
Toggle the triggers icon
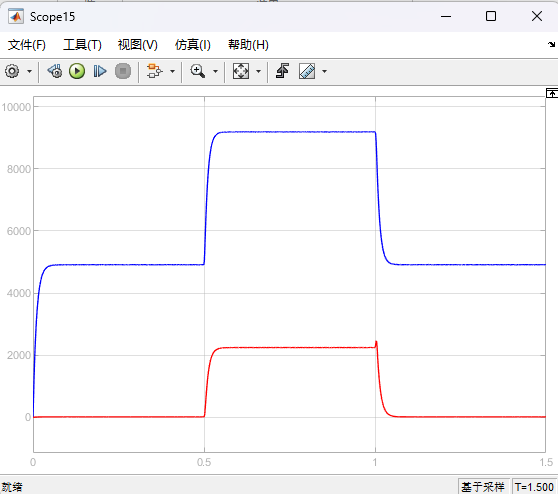click(x=283, y=71)
